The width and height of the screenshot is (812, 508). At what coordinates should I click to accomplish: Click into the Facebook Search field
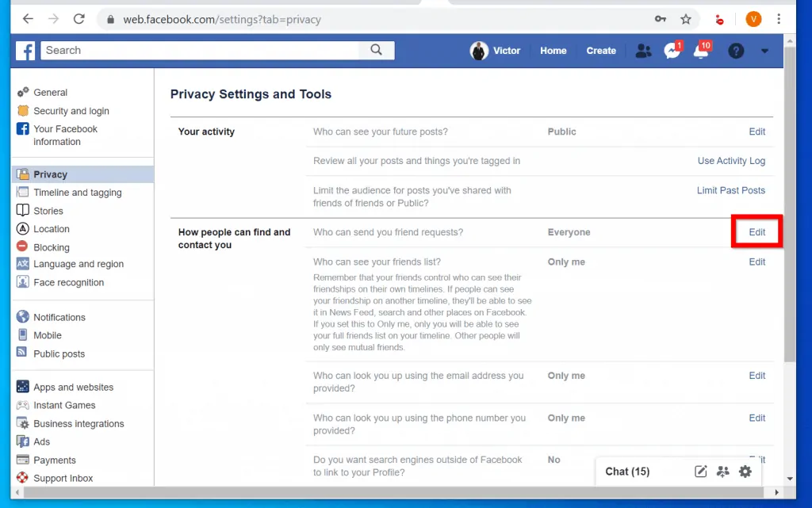pos(200,50)
